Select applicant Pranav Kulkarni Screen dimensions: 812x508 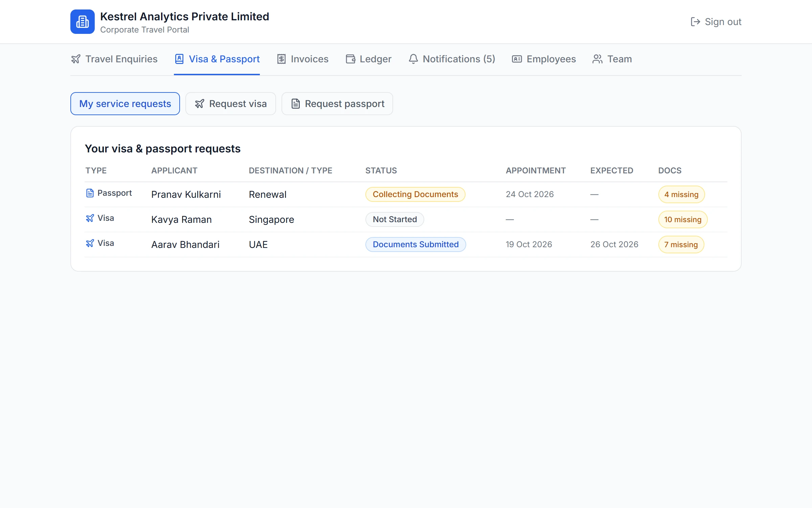click(186, 194)
